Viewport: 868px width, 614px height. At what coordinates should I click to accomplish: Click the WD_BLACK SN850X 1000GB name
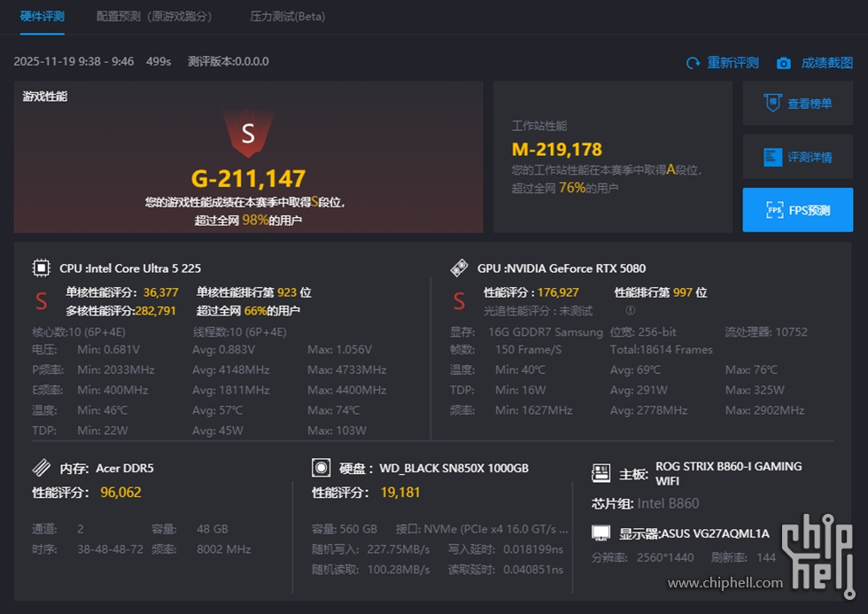pos(453,468)
